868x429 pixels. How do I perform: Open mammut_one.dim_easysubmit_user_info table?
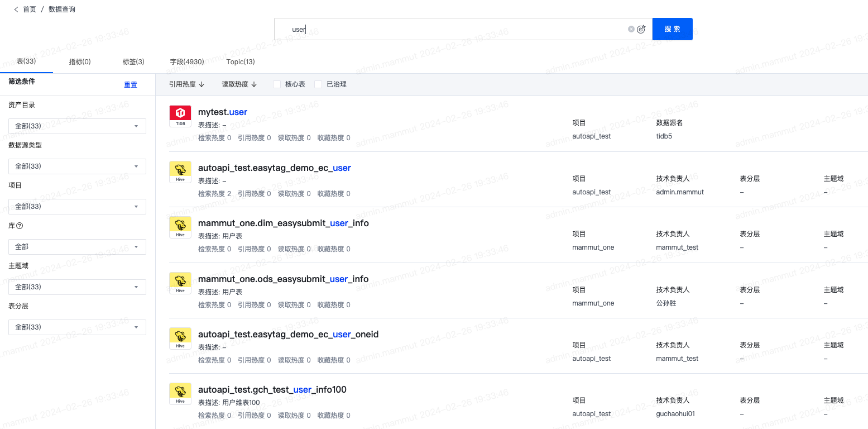click(x=284, y=223)
